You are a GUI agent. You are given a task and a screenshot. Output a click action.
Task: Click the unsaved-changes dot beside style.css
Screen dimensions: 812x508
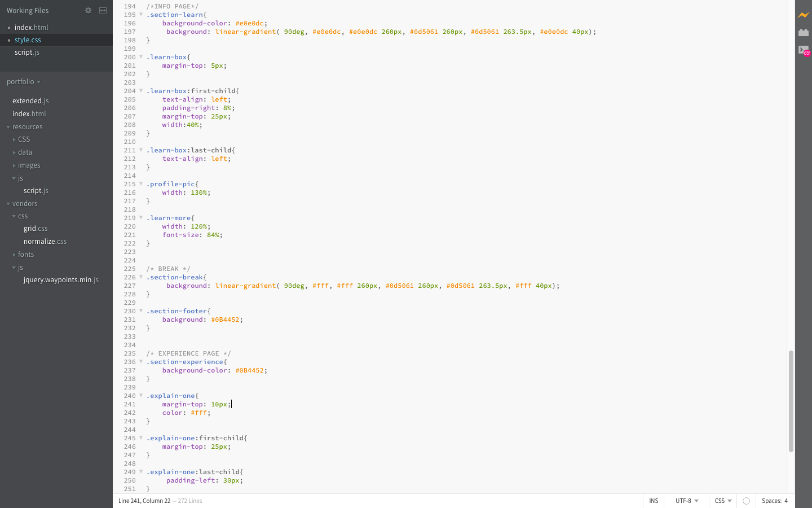point(8,40)
